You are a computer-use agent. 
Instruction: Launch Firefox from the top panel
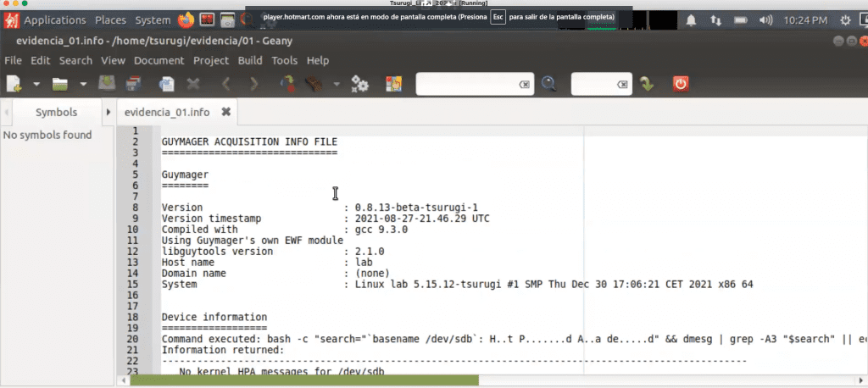[186, 20]
